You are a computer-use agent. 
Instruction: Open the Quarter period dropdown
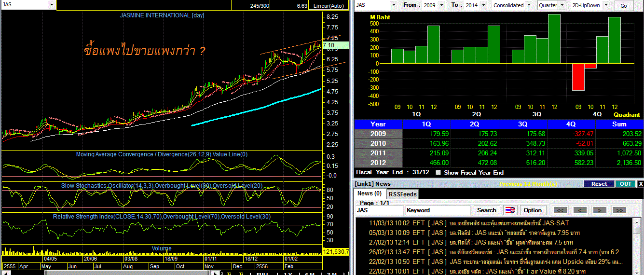(x=562, y=5)
